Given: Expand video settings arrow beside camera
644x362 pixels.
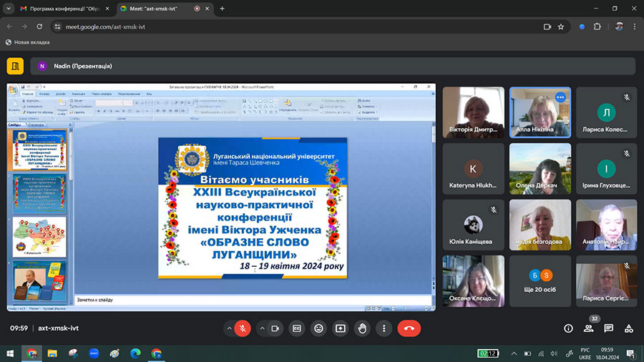Looking at the screenshot, I should pos(261,328).
